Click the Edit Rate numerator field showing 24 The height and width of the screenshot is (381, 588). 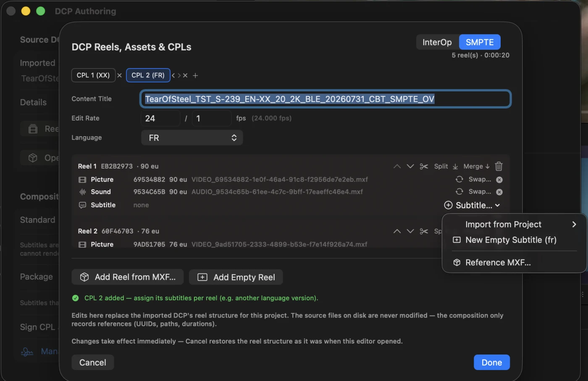[160, 119]
